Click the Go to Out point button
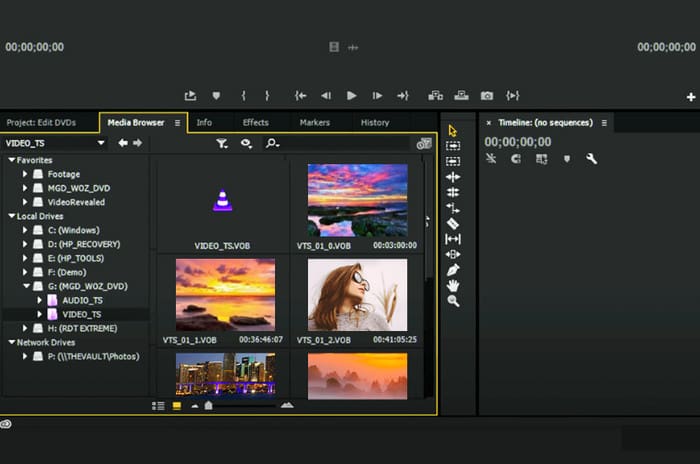The height and width of the screenshot is (464, 700). tap(403, 96)
